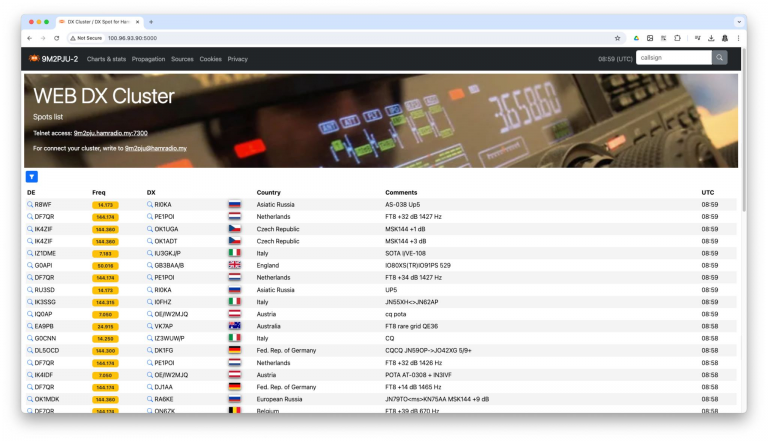
Task: Go to the Sources navbar item
Action: point(182,59)
